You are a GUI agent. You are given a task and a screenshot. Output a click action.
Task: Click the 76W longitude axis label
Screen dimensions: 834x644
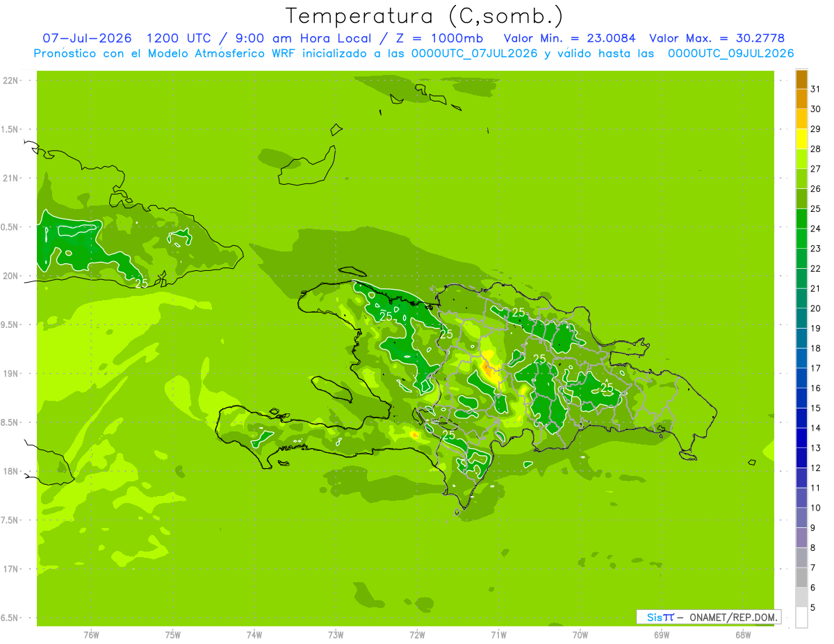[91, 634]
